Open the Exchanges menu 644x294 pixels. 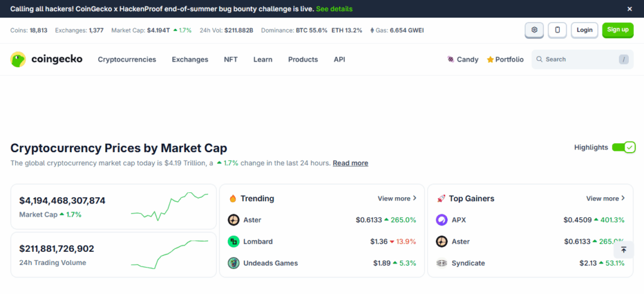point(190,60)
